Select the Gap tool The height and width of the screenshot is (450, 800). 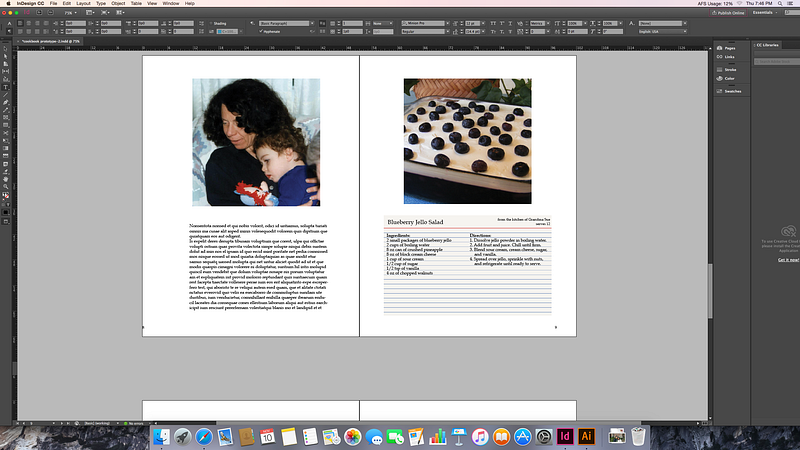[x=6, y=72]
